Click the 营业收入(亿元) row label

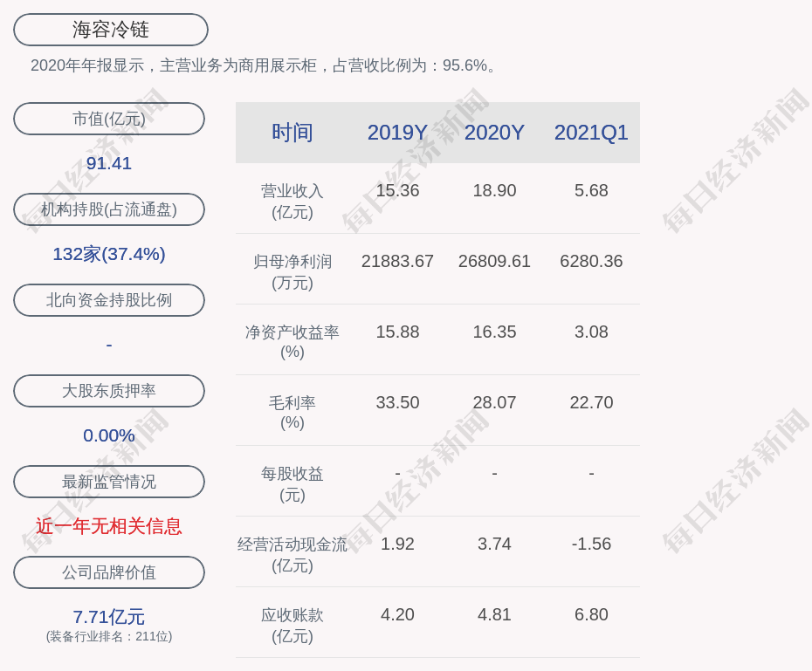(292, 202)
